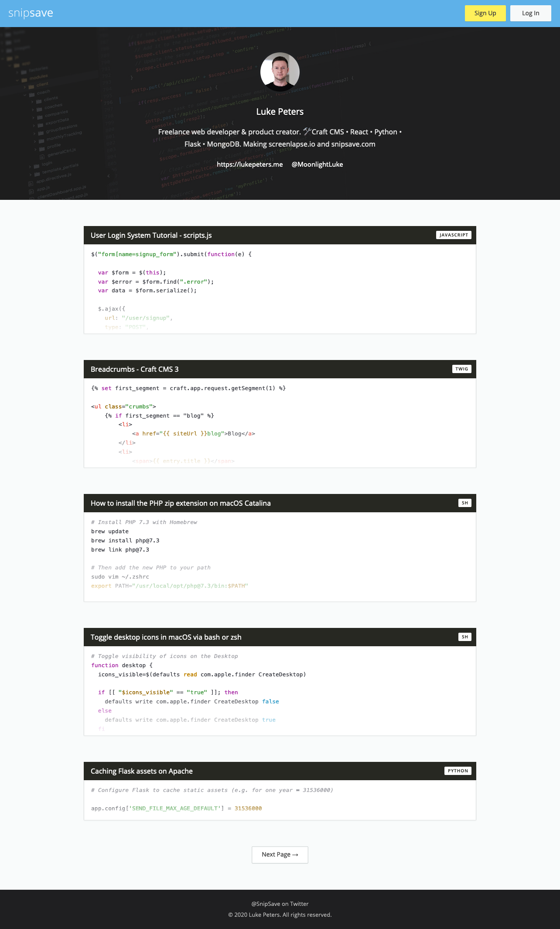Select the PYTHON language badge
Screen dimensions: 560x929
click(458, 771)
